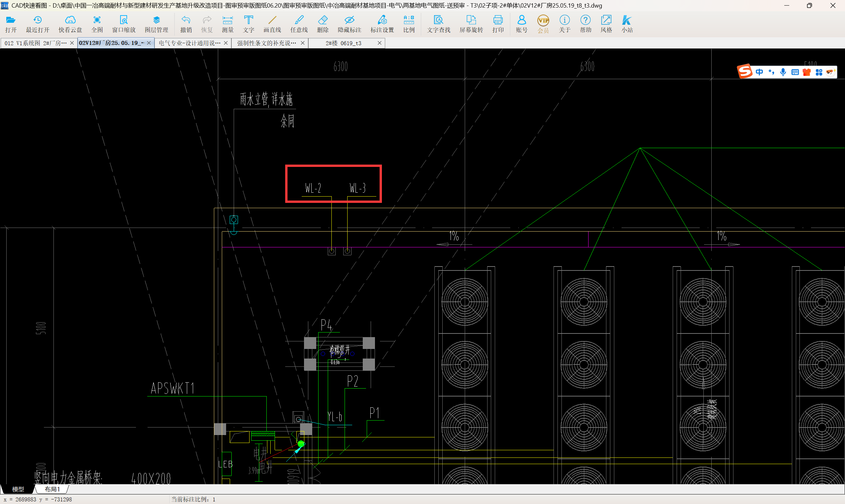Viewport: 845px width, 504px height.
Task: Close the 02V12#厂房25.05.19 tab
Action: tap(149, 43)
